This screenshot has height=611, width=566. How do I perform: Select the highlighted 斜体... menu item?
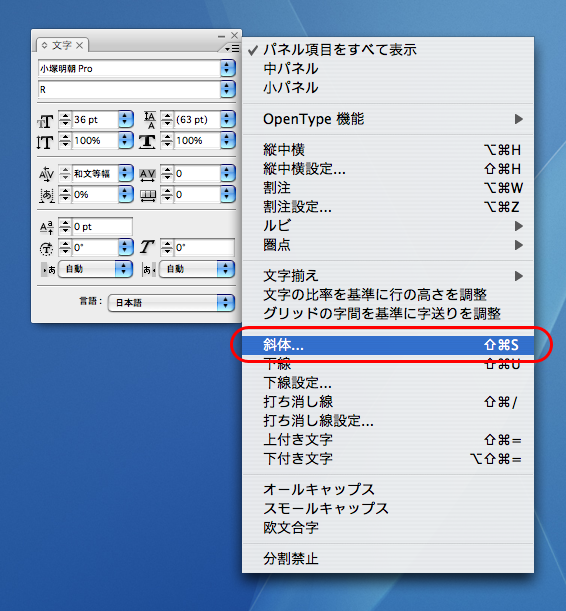point(388,345)
